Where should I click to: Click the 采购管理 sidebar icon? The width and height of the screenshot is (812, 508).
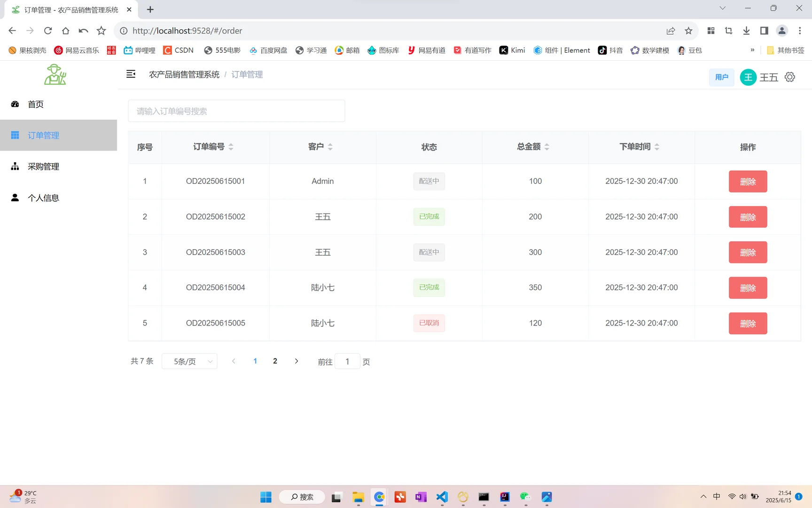pyautogui.click(x=15, y=166)
